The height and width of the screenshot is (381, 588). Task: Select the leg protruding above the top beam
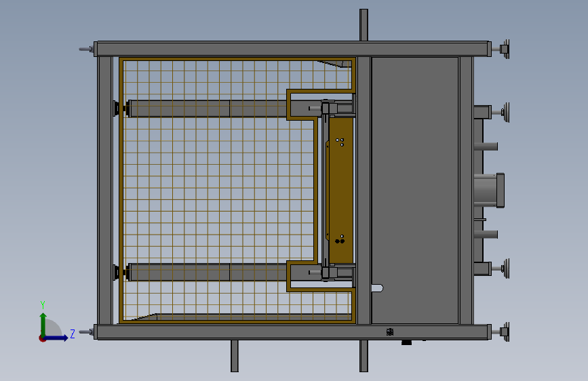coord(364,25)
